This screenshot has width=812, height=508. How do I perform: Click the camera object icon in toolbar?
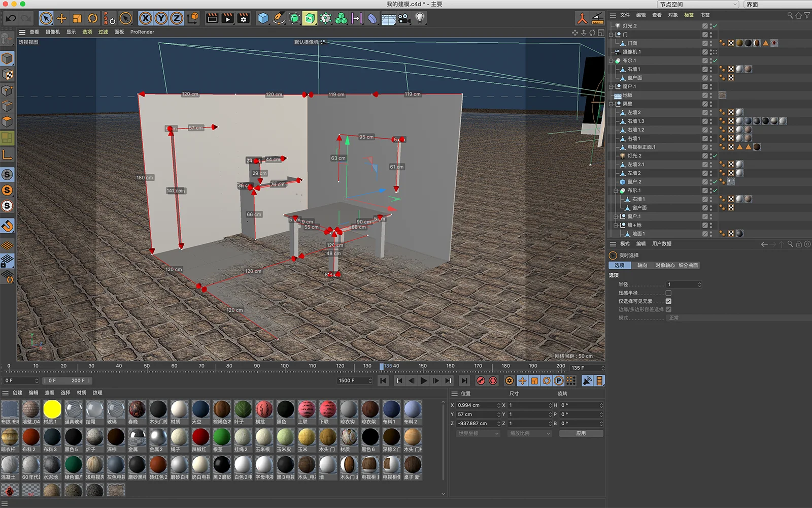(404, 19)
